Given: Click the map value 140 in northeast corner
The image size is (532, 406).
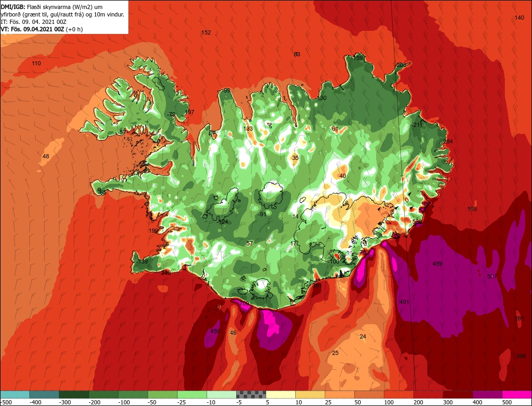Looking at the screenshot, I should pyautogui.click(x=519, y=18).
